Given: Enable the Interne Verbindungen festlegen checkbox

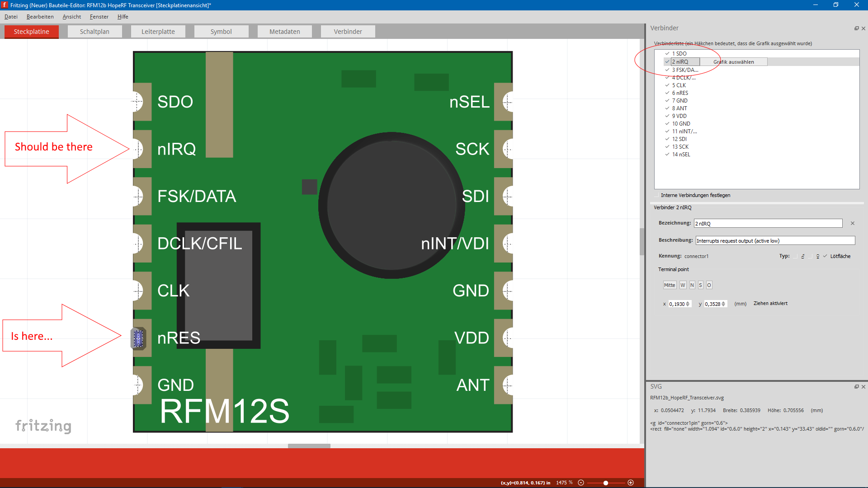Looking at the screenshot, I should click(656, 195).
